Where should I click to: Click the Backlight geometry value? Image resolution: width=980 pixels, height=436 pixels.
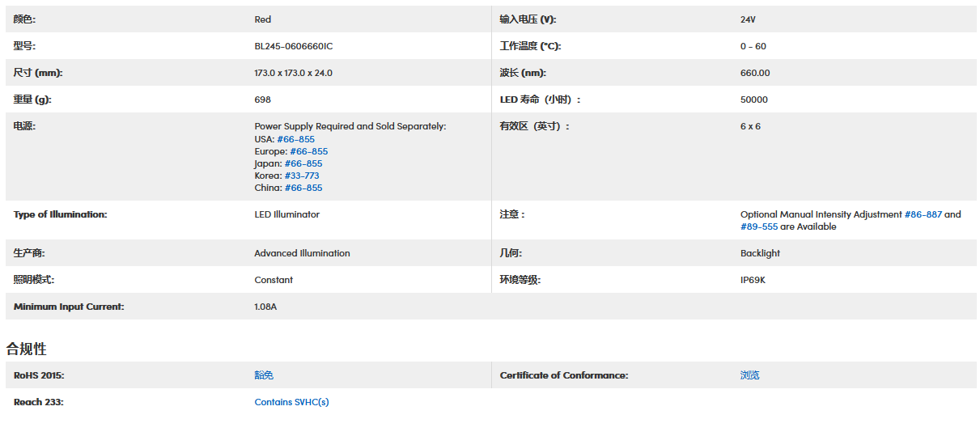point(760,253)
